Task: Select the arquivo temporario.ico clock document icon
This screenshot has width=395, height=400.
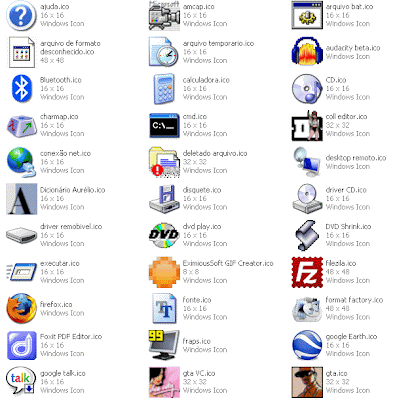Action: click(164, 52)
